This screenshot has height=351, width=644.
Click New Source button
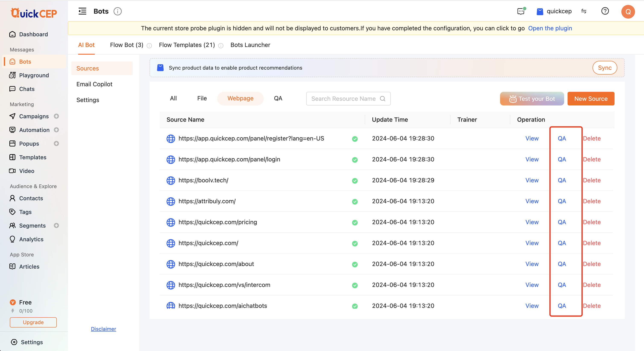591,98
